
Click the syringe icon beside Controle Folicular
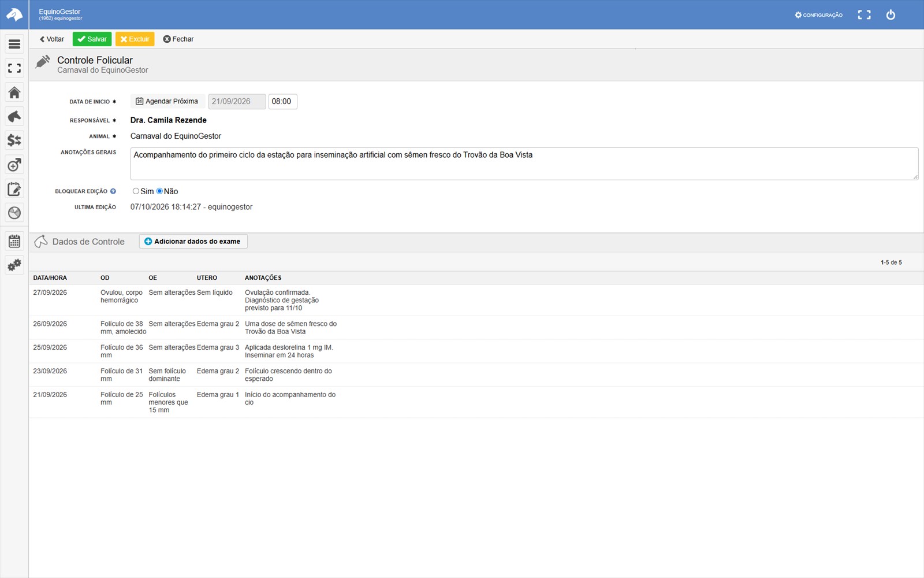pyautogui.click(x=43, y=61)
